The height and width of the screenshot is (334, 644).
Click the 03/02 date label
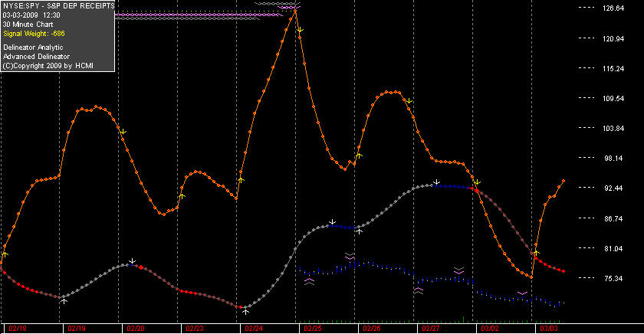coord(490,329)
